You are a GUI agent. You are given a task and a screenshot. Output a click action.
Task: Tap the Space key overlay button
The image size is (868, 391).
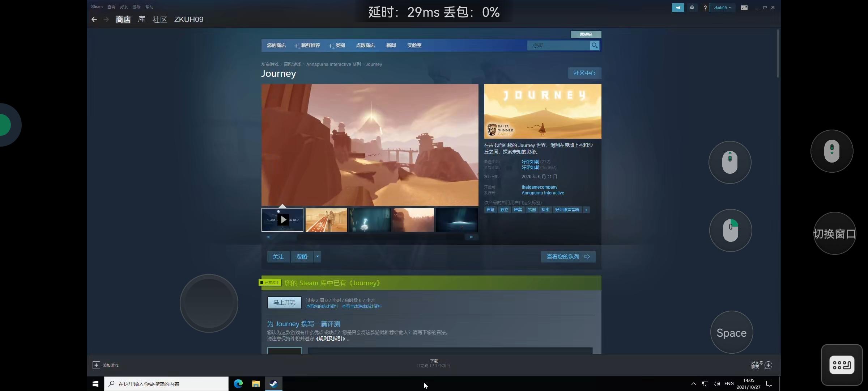pos(732,332)
